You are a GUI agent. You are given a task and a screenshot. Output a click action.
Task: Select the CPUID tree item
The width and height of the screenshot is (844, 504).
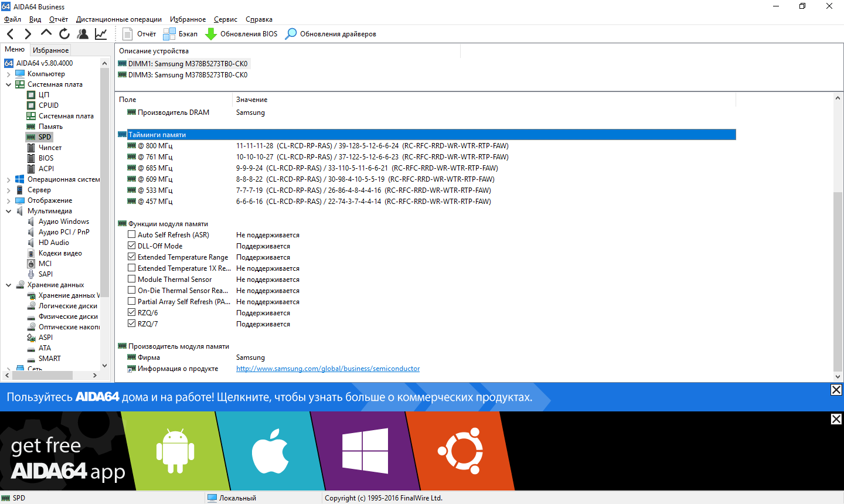click(x=49, y=105)
